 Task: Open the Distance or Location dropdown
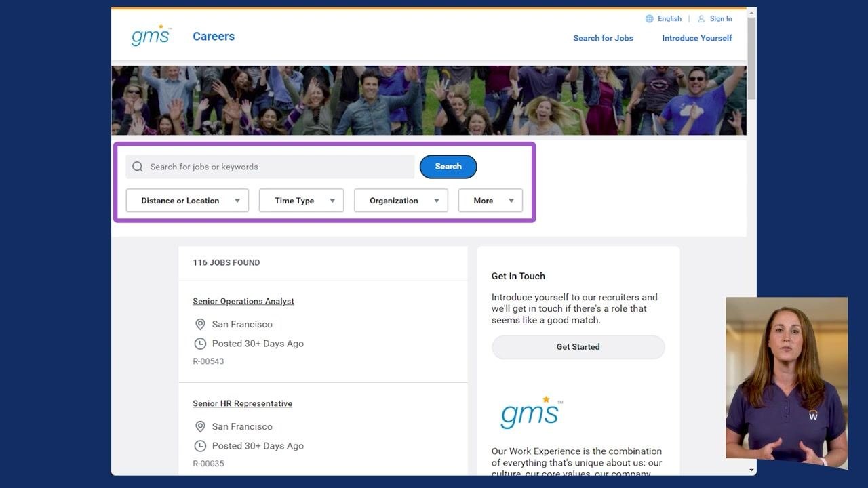point(187,201)
